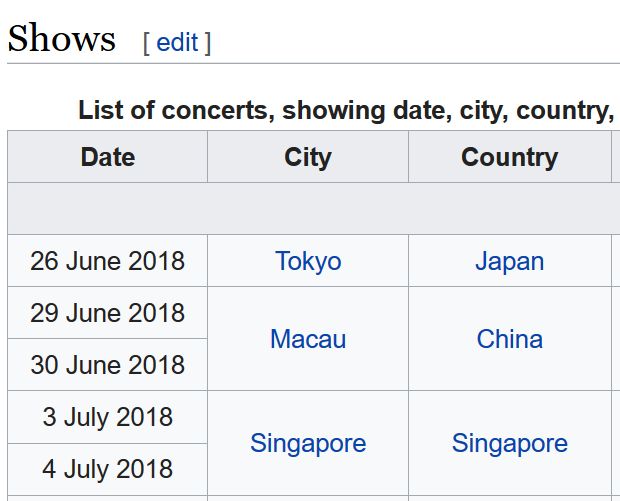Open the Tokyo city link
The width and height of the screenshot is (620, 501).
coord(308,261)
